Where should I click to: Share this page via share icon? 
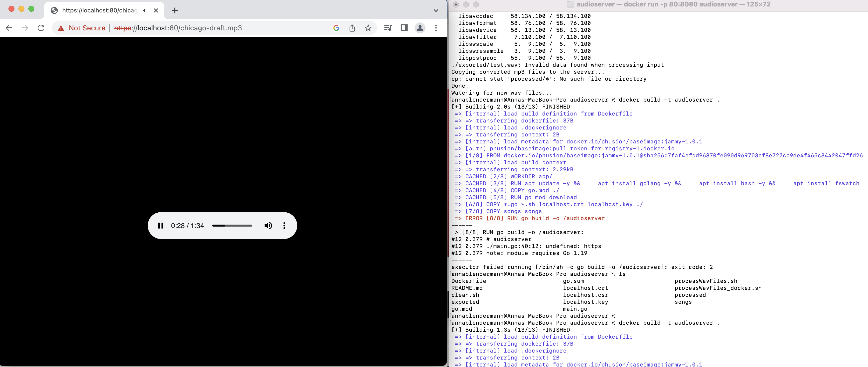coord(352,28)
